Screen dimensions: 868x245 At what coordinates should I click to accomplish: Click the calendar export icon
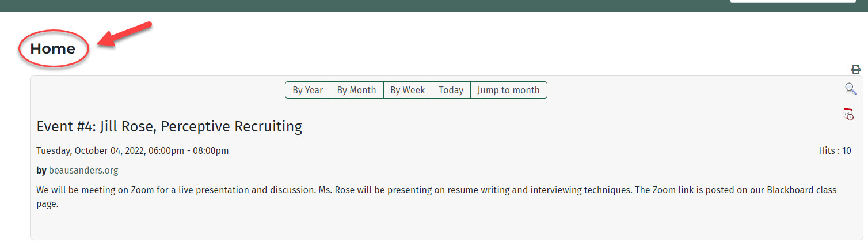click(848, 114)
